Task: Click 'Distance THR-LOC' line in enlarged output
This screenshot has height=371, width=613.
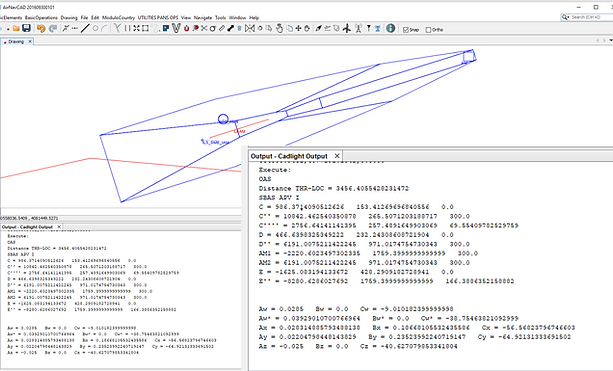Action: point(333,188)
